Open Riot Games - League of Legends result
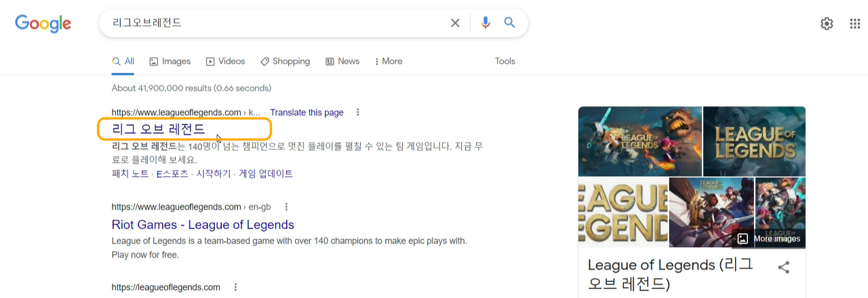 point(203,224)
